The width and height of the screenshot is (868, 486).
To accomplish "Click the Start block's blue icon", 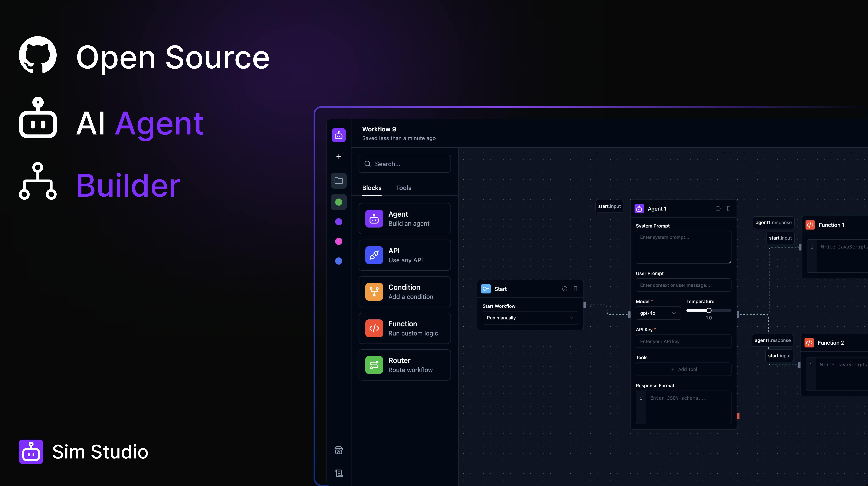I will coord(486,289).
